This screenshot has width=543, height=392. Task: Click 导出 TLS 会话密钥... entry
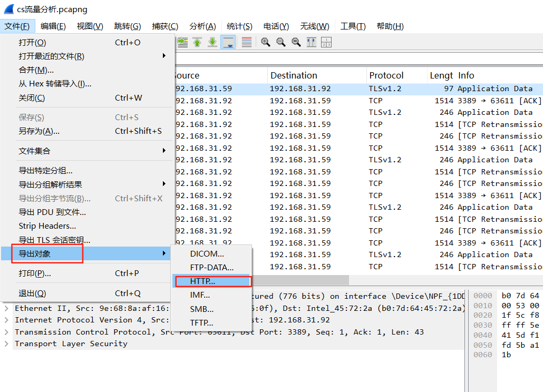(x=54, y=240)
